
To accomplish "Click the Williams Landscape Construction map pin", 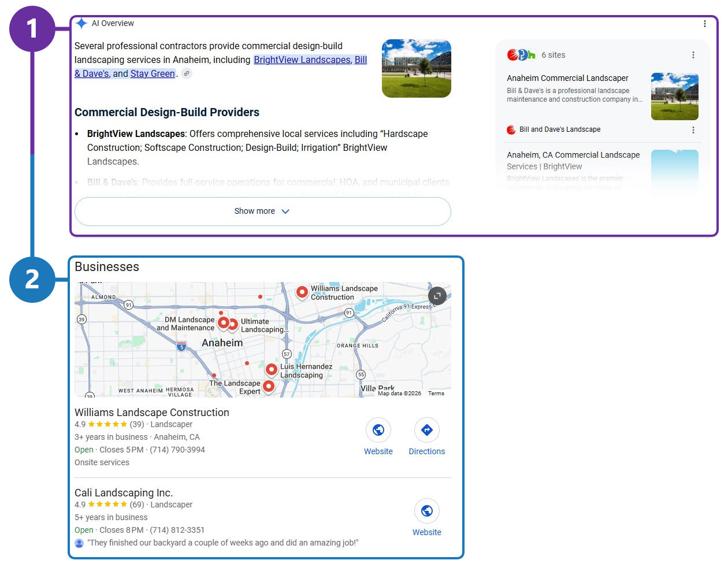I will (x=302, y=292).
